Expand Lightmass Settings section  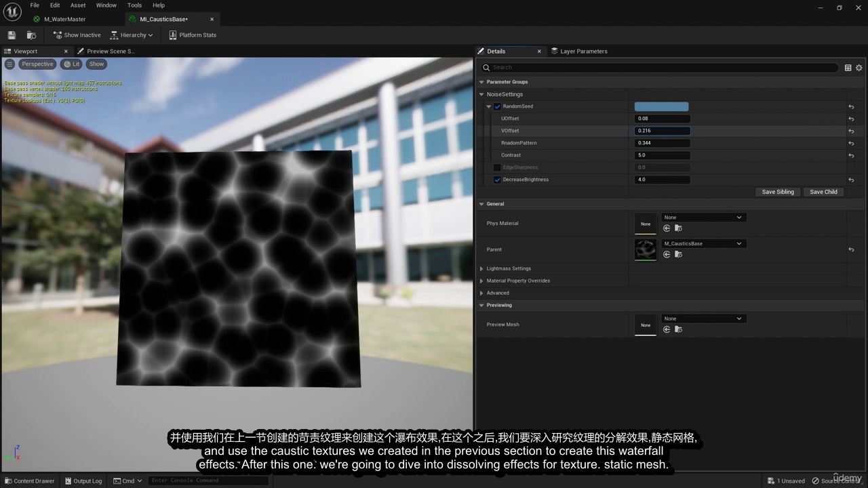[x=481, y=269]
